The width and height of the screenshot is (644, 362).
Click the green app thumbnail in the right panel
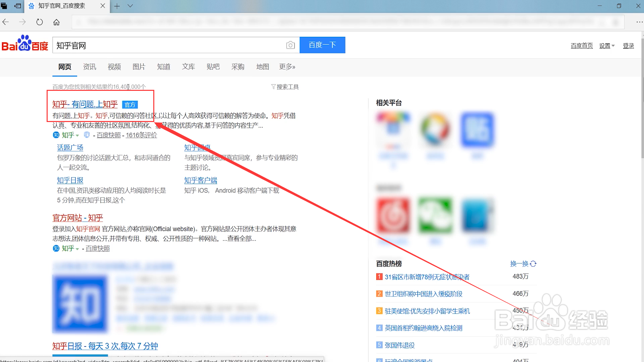pos(435,216)
